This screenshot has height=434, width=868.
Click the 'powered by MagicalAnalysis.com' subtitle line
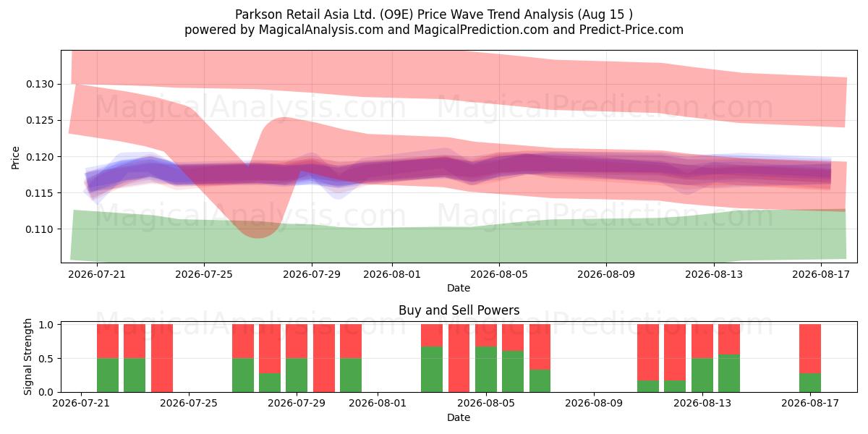434,30
